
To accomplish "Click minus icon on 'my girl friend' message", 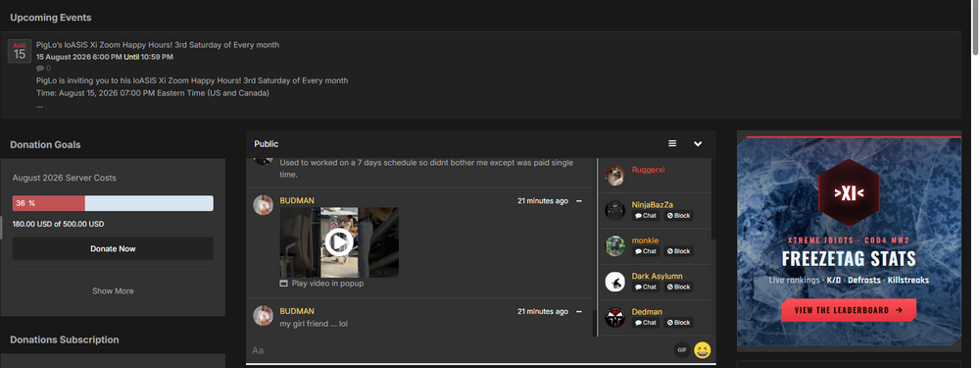I will pos(579,312).
